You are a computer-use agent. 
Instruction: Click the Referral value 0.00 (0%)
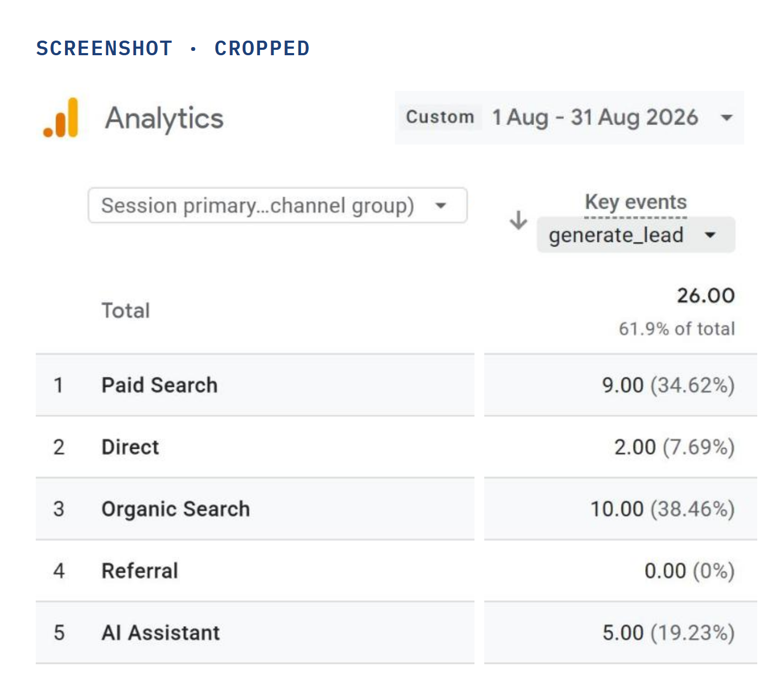[690, 571]
